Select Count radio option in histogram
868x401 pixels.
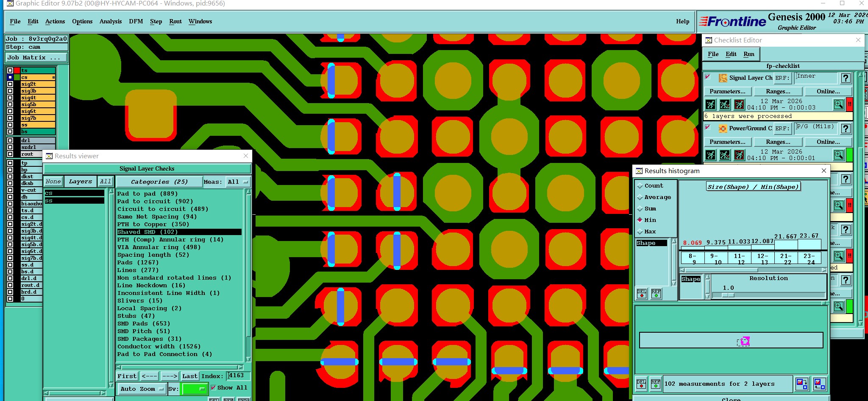tap(640, 186)
